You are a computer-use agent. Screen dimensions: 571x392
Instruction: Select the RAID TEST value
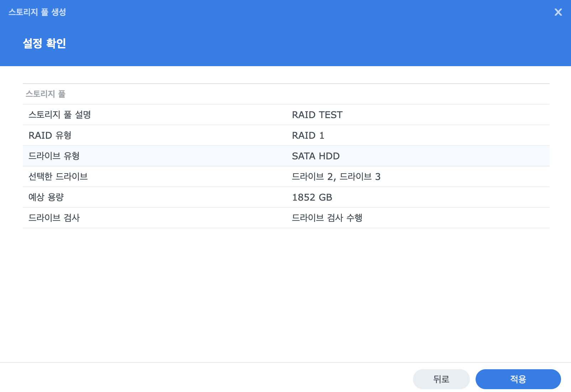tap(317, 115)
